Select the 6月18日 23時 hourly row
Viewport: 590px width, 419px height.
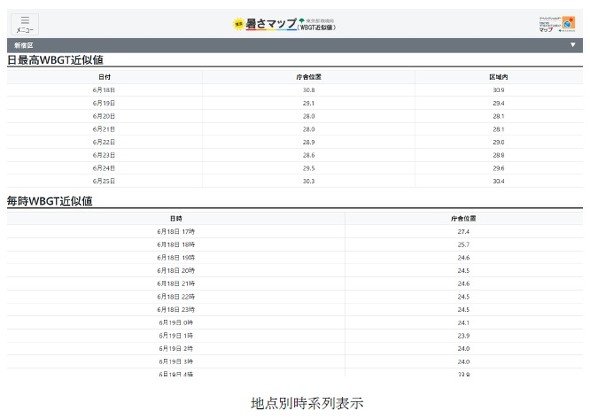tap(295, 310)
